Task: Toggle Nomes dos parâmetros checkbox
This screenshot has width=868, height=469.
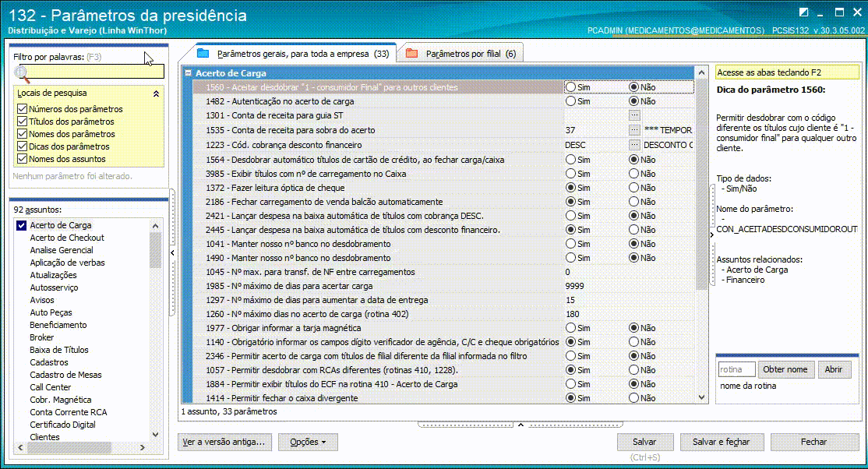Action: click(x=22, y=133)
